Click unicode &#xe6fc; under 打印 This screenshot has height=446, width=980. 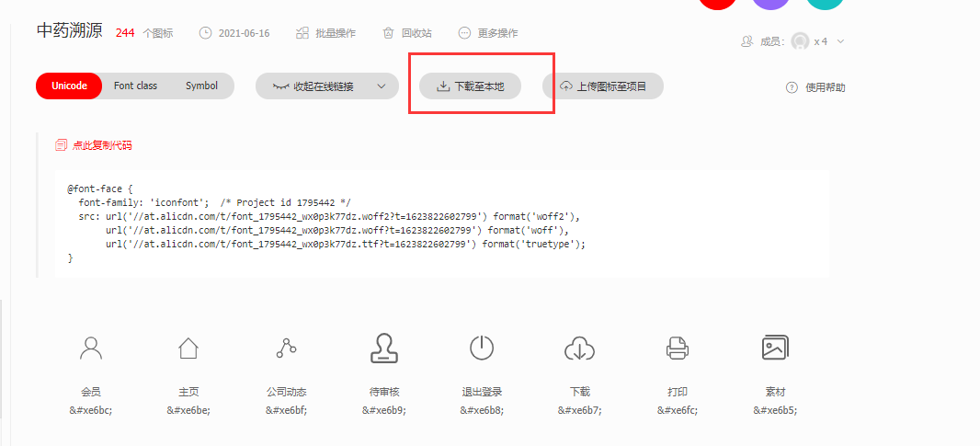678,410
